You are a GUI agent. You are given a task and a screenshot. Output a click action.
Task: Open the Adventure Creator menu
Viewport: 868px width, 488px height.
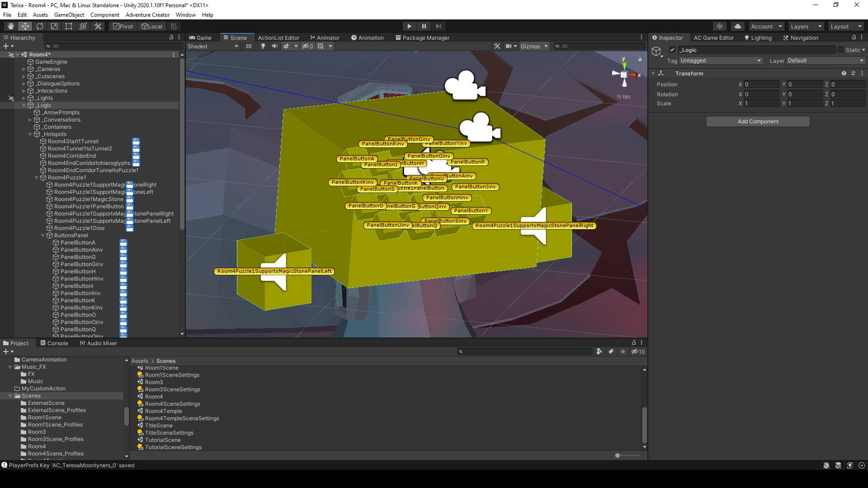[x=147, y=15]
